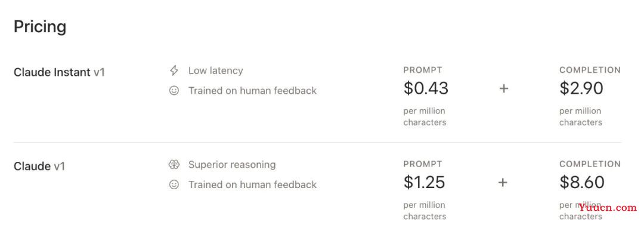Click the Claude Instant v1 model name
This screenshot has width=644, height=240.
tap(60, 72)
